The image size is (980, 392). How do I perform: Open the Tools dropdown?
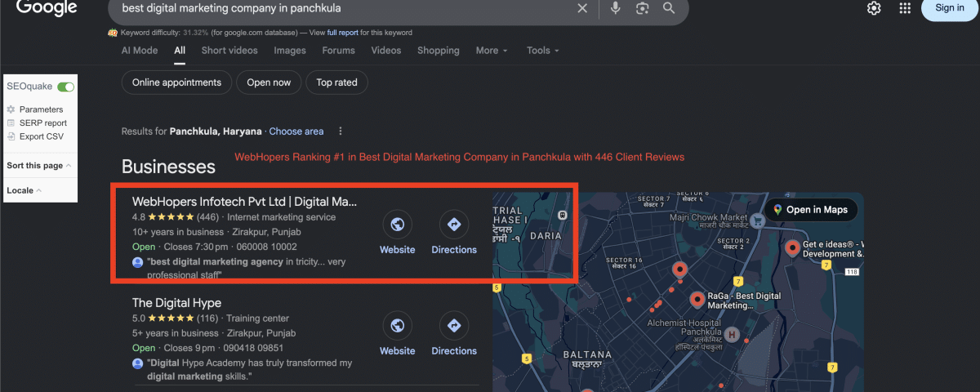543,51
